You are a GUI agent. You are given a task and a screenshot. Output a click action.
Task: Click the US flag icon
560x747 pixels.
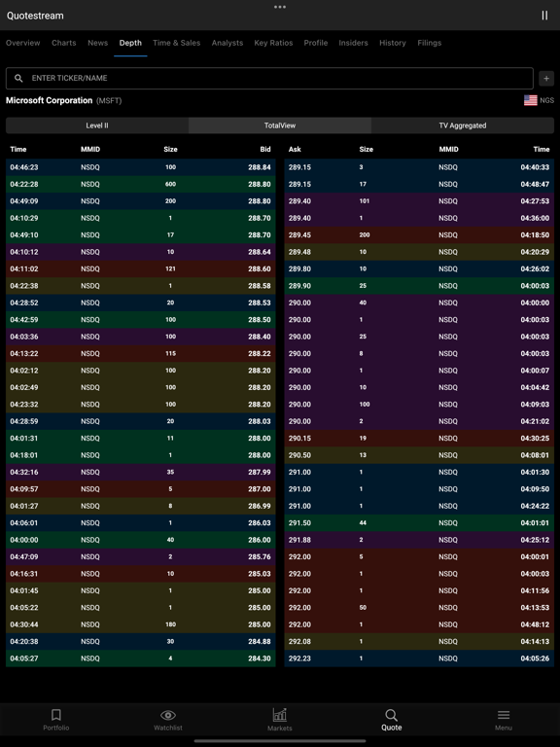coord(531,100)
